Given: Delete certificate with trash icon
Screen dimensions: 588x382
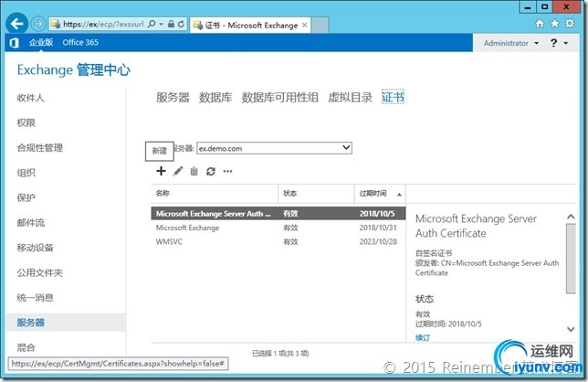Looking at the screenshot, I should click(x=194, y=172).
